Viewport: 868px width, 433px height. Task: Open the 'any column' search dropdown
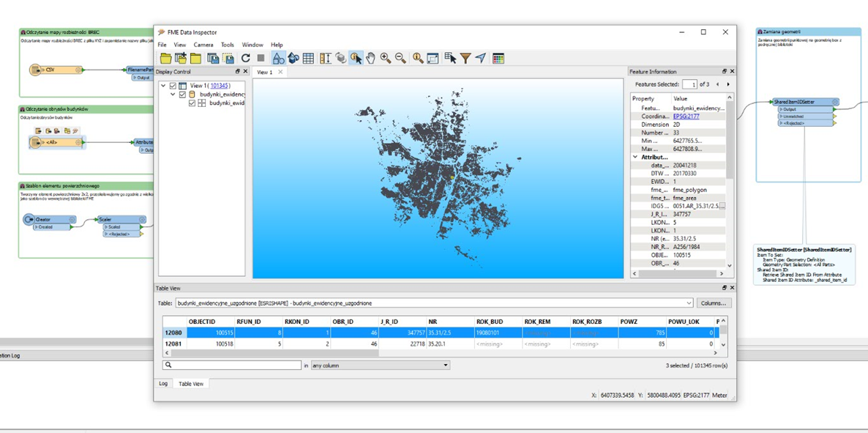[x=380, y=365]
